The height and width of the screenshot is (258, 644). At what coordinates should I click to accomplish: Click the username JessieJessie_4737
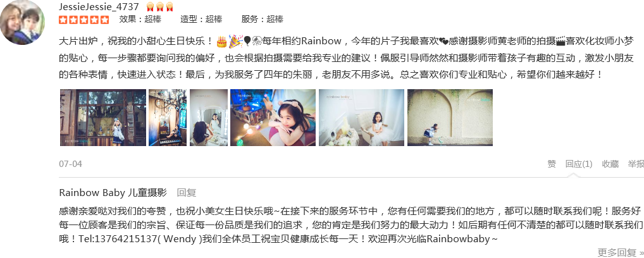click(99, 6)
